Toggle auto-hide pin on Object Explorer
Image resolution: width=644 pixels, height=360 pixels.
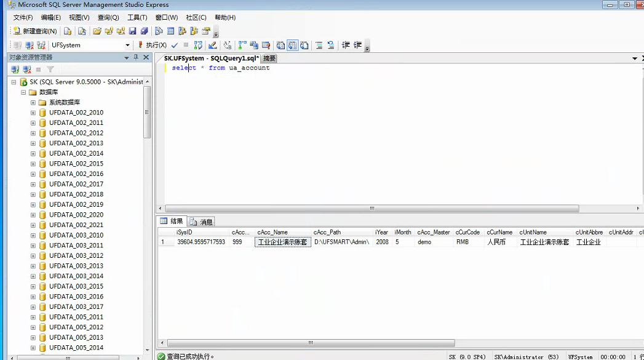(136, 57)
